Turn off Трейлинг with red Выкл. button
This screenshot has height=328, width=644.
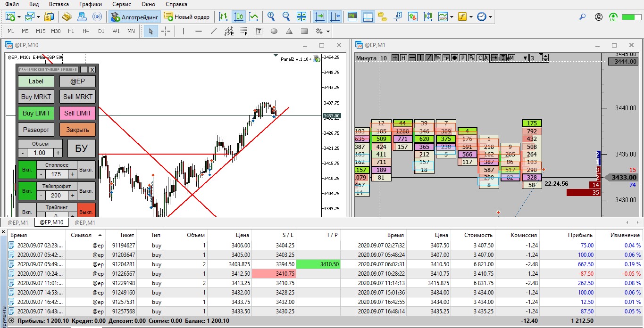(86, 211)
